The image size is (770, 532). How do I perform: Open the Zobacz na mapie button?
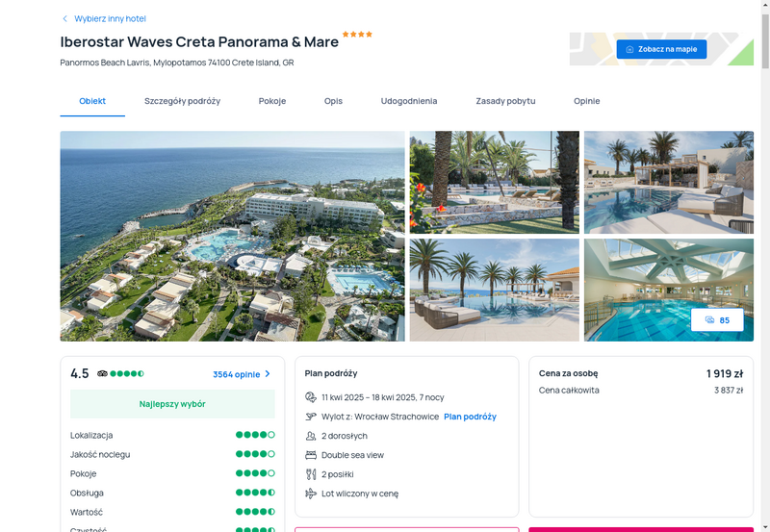click(x=661, y=49)
